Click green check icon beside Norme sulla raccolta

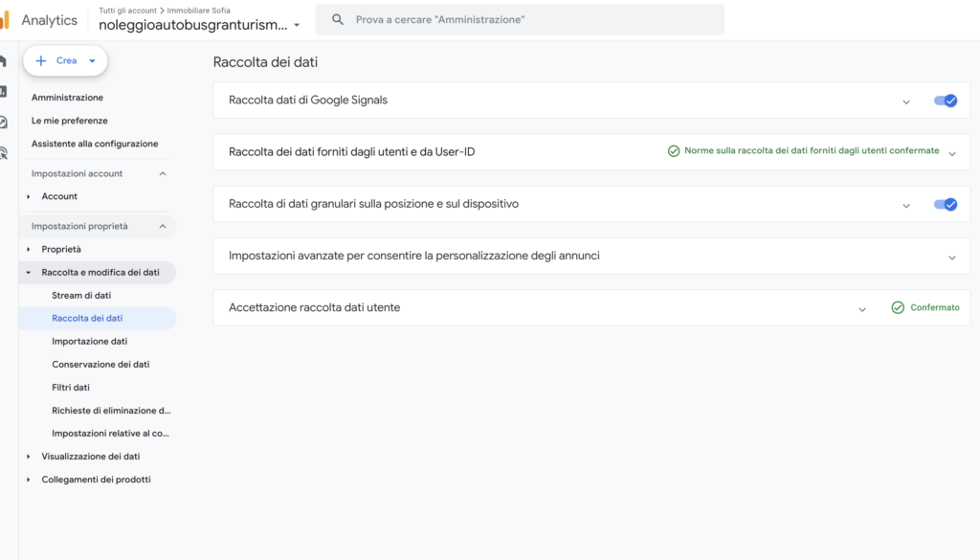(674, 151)
